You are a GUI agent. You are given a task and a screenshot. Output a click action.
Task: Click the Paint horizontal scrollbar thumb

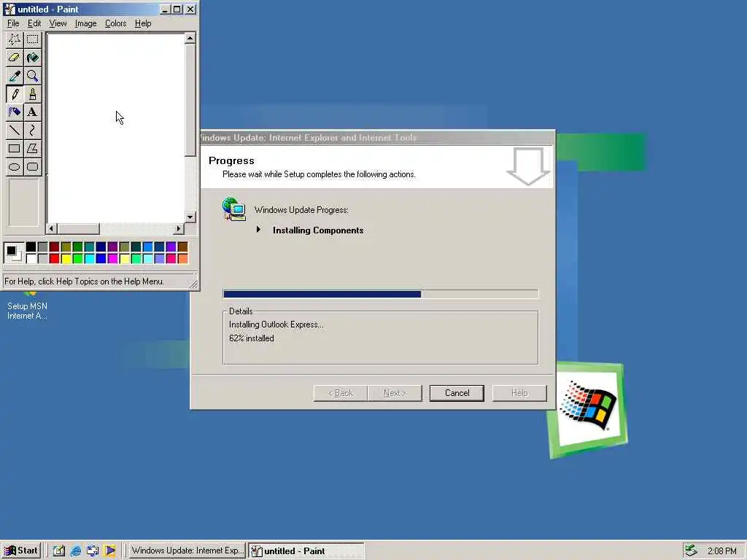coord(79,229)
